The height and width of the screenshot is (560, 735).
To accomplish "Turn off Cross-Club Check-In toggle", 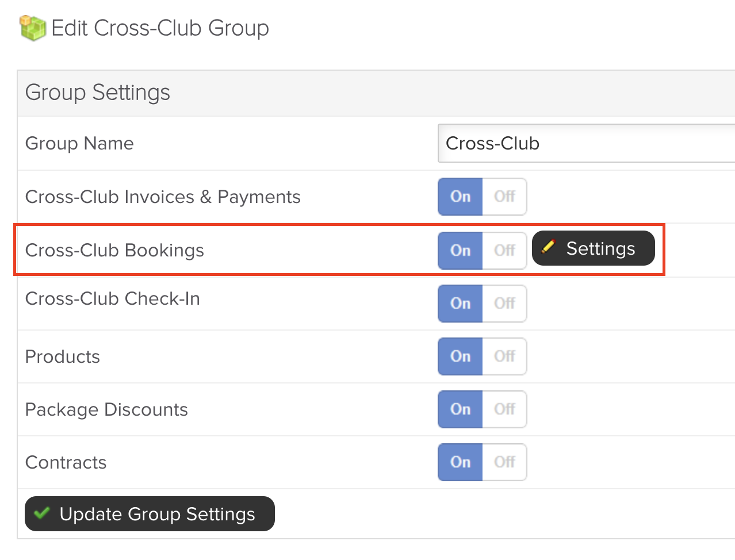I will click(x=504, y=304).
